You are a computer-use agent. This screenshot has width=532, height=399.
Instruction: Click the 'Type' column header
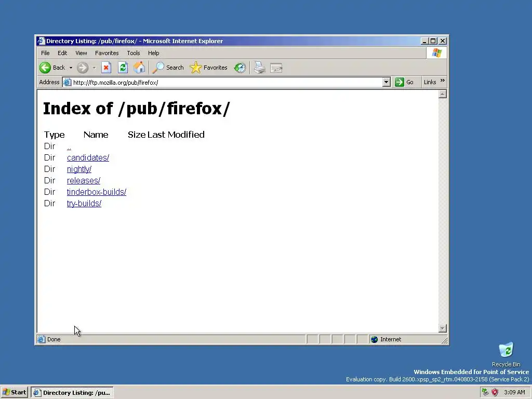pos(54,135)
